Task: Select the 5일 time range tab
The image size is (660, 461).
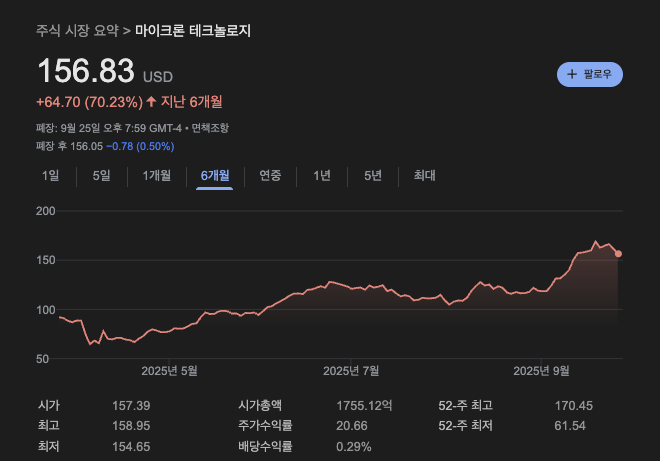Action: coord(101,176)
